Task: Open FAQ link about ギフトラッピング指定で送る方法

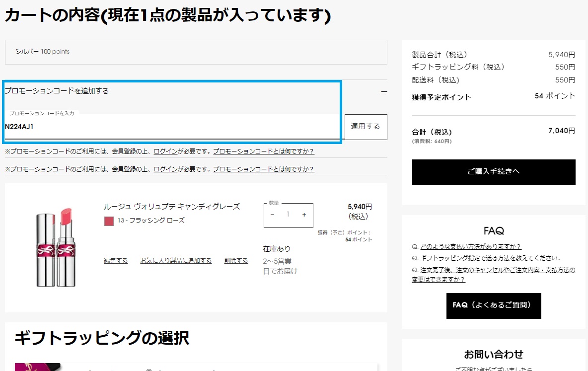Action: coord(492,258)
